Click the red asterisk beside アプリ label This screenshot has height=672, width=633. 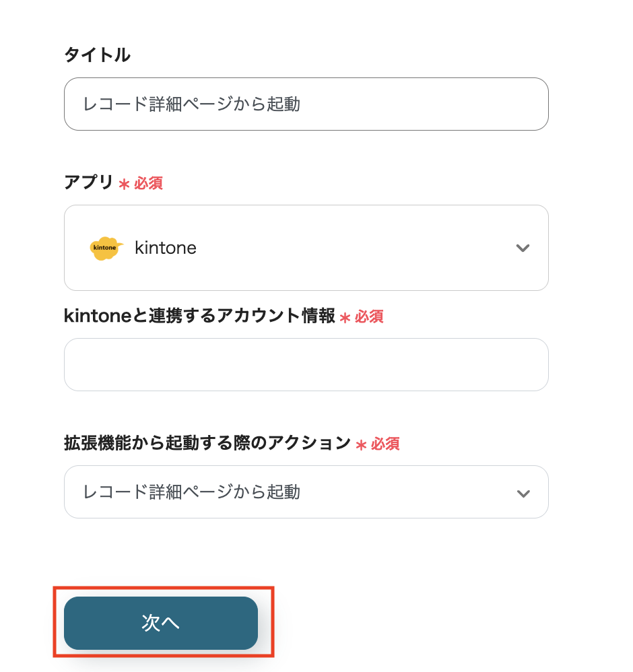(x=124, y=184)
